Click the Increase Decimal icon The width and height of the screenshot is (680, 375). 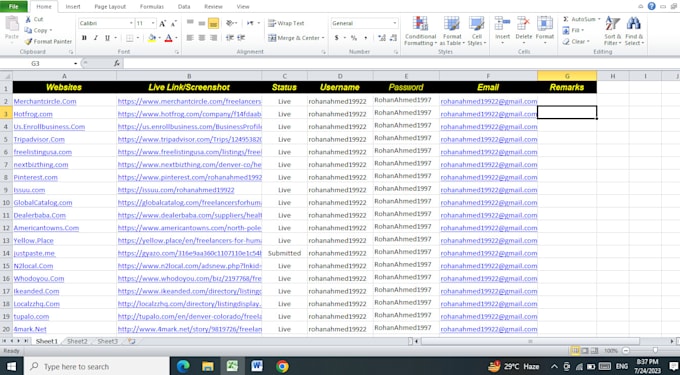[382, 38]
